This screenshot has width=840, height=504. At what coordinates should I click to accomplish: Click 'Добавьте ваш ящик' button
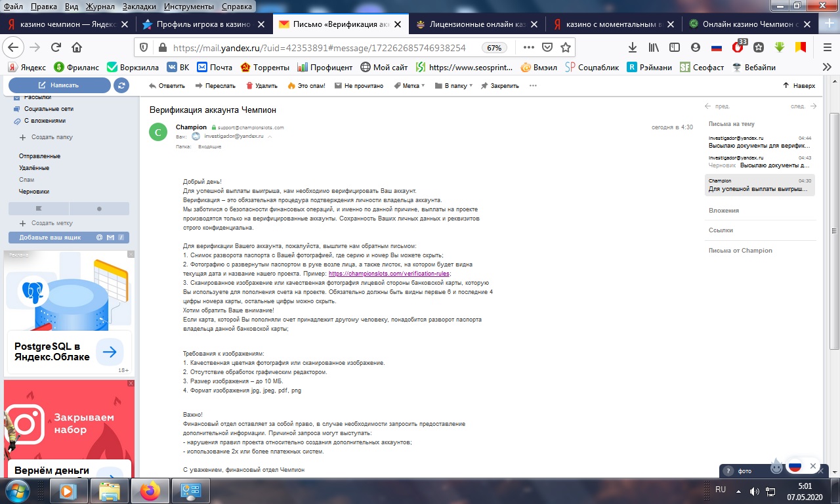[69, 238]
